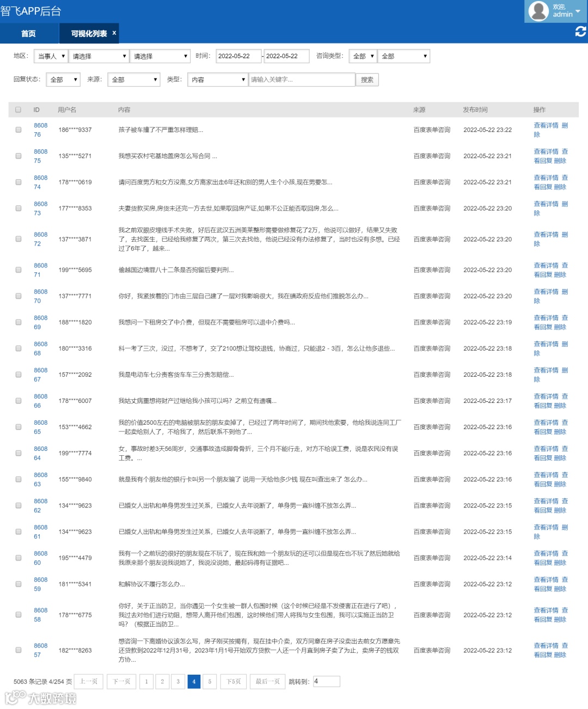Screen dimensions: 588x709
Task: Open the first 咨询类型 dropdown
Action: [x=363, y=56]
